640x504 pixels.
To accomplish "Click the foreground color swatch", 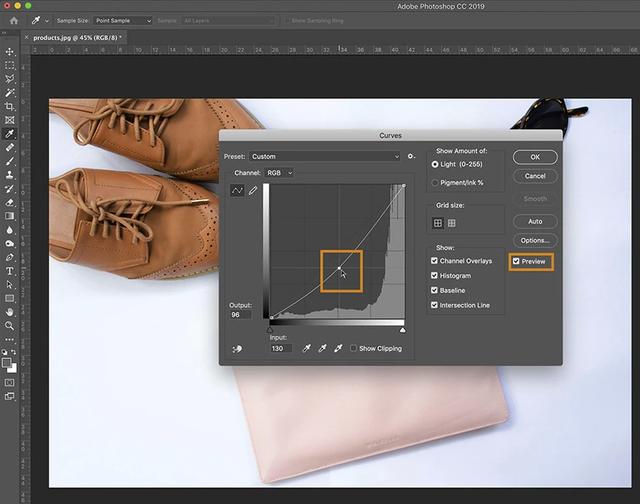I will coord(6,362).
